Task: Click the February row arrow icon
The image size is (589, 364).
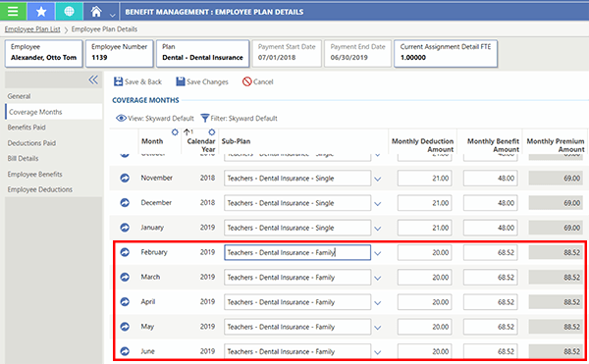Action: [125, 252]
